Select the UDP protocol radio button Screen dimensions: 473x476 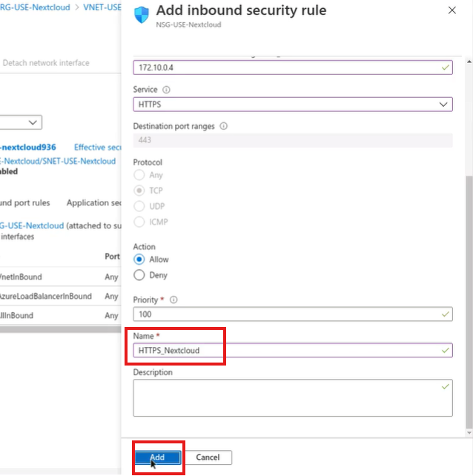(x=139, y=206)
